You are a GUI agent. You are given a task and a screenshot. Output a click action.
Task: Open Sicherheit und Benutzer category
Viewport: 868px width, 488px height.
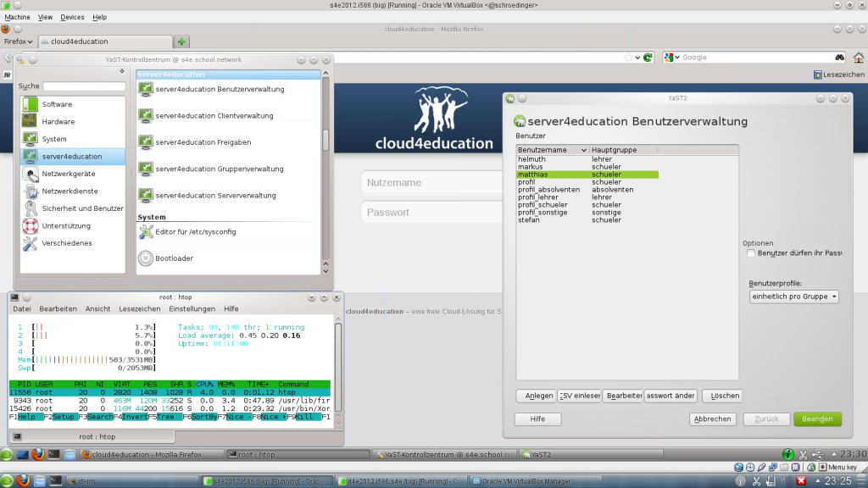tap(73, 208)
